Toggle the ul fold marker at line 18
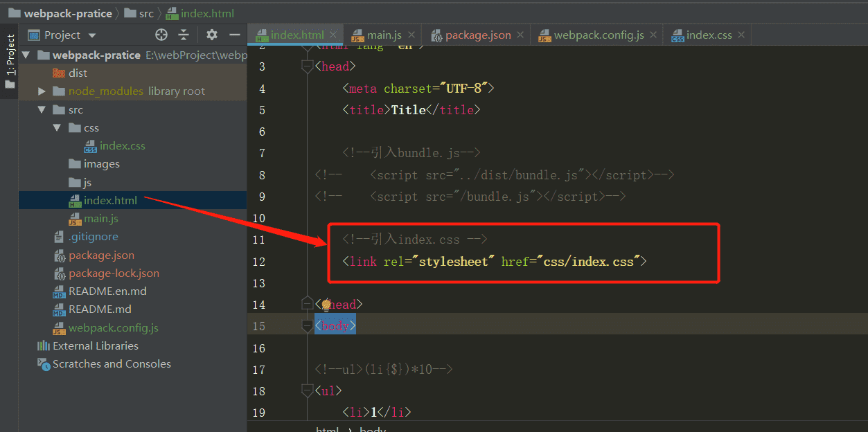868x432 pixels. (307, 391)
